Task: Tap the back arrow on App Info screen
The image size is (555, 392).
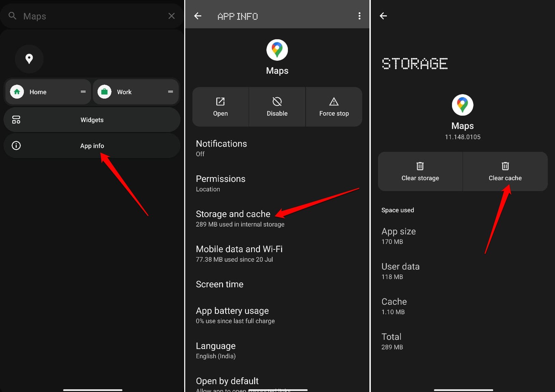Action: pyautogui.click(x=198, y=16)
